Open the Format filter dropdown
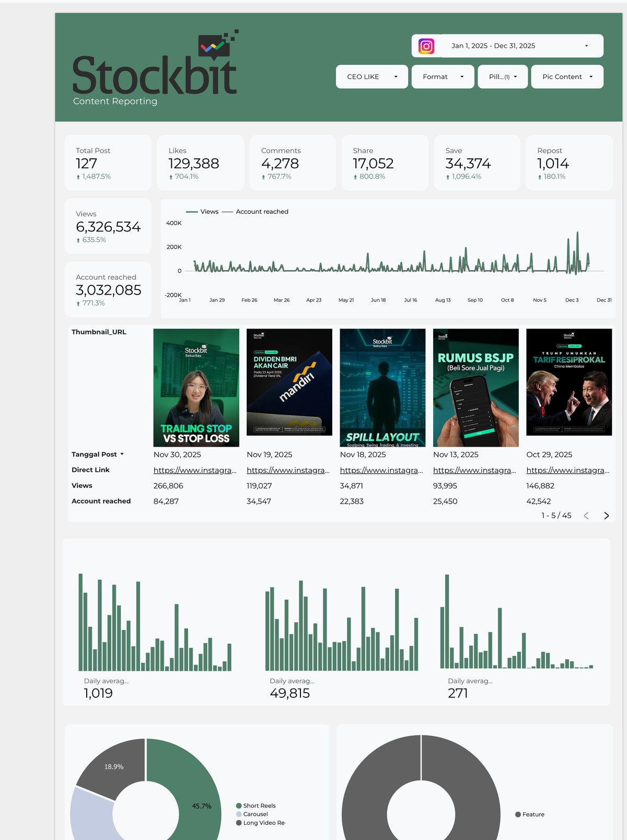The image size is (627, 840). coord(443,77)
